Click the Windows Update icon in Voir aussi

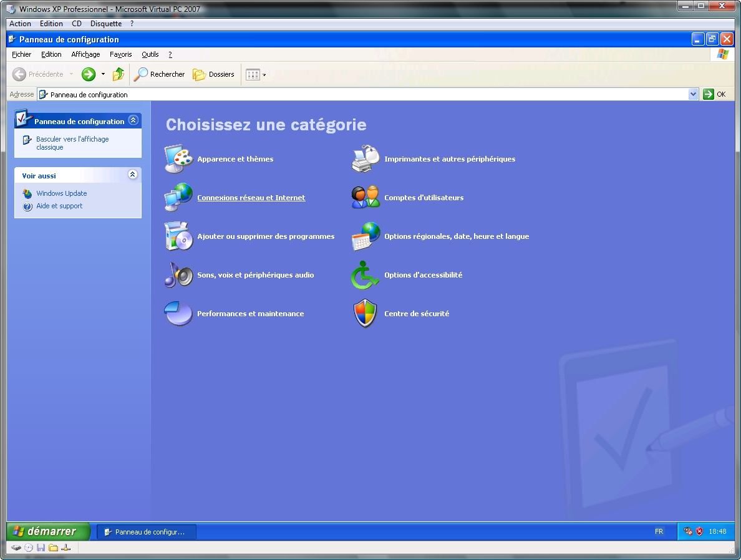(27, 194)
